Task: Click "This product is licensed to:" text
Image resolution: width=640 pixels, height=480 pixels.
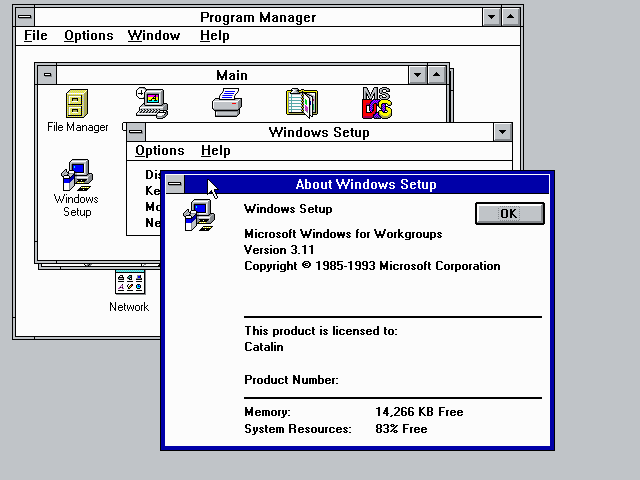Action: tap(321, 331)
